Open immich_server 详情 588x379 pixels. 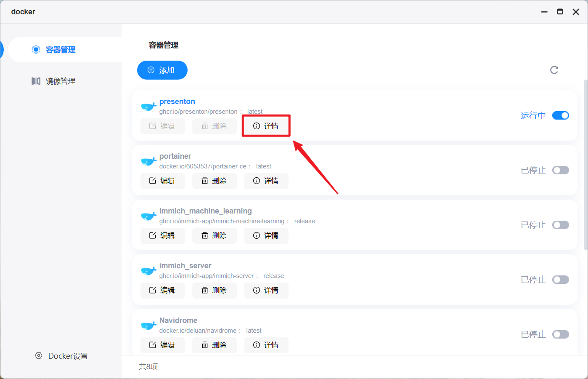pos(266,290)
